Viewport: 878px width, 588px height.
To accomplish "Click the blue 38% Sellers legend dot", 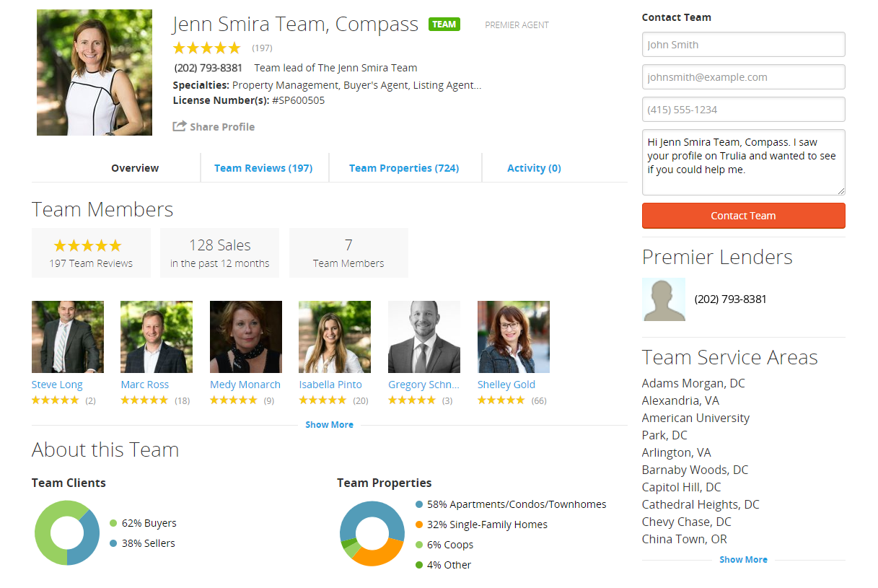I will pos(113,544).
